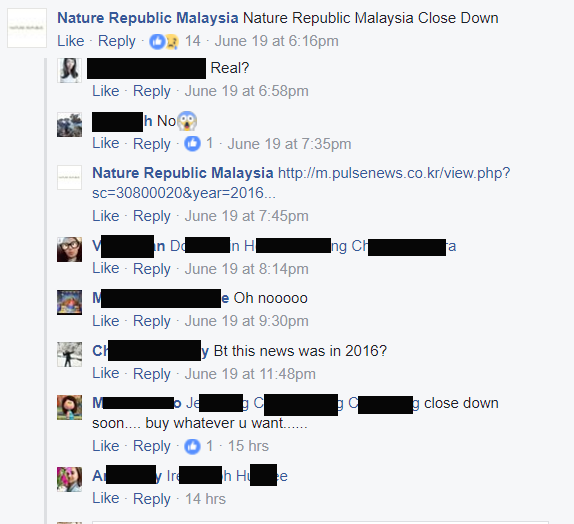This screenshot has width=574, height=524.
Task: Open snowy avatar on "Bt this news was in 2016?" comment
Action: [69, 354]
